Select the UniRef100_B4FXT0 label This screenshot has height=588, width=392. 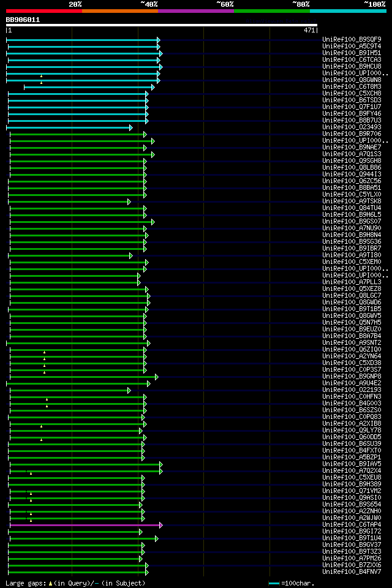352,451
